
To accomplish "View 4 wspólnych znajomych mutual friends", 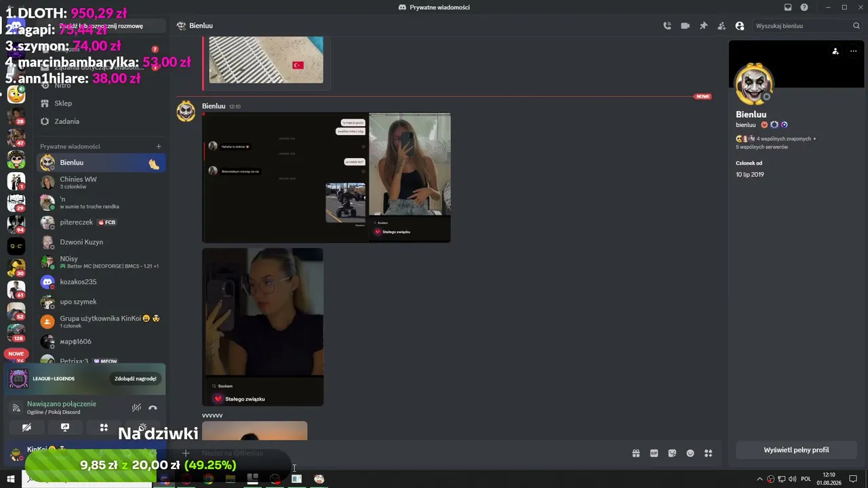I will point(784,139).
